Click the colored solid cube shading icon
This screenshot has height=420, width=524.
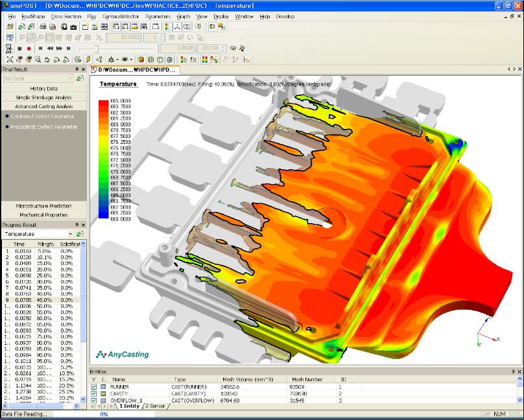141,60
